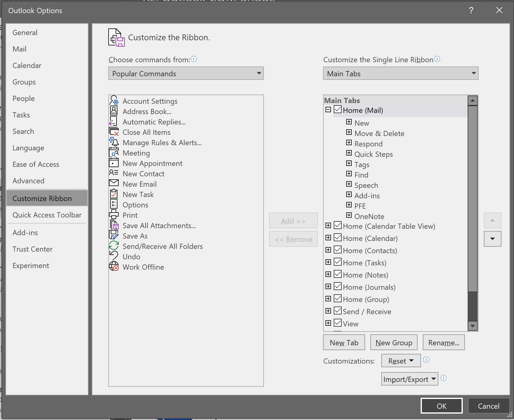The image size is (514, 420).
Task: Select the Address Book command
Action: pyautogui.click(x=147, y=111)
